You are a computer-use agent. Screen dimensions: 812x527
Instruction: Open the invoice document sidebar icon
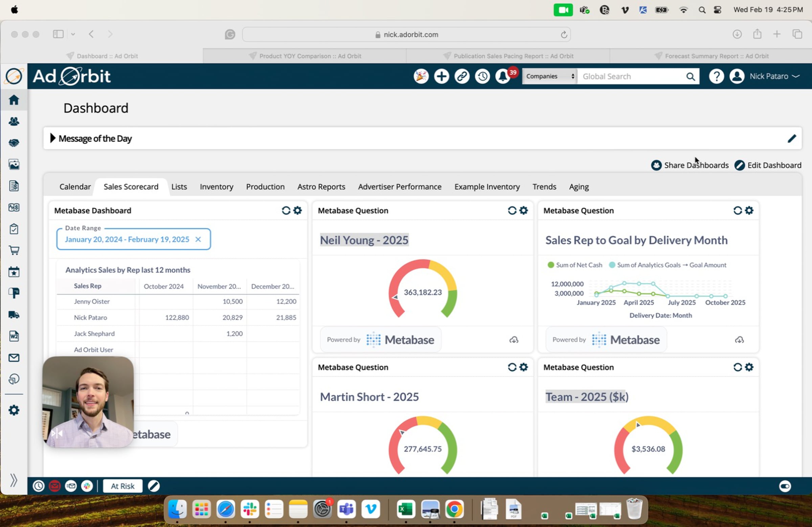[14, 186]
